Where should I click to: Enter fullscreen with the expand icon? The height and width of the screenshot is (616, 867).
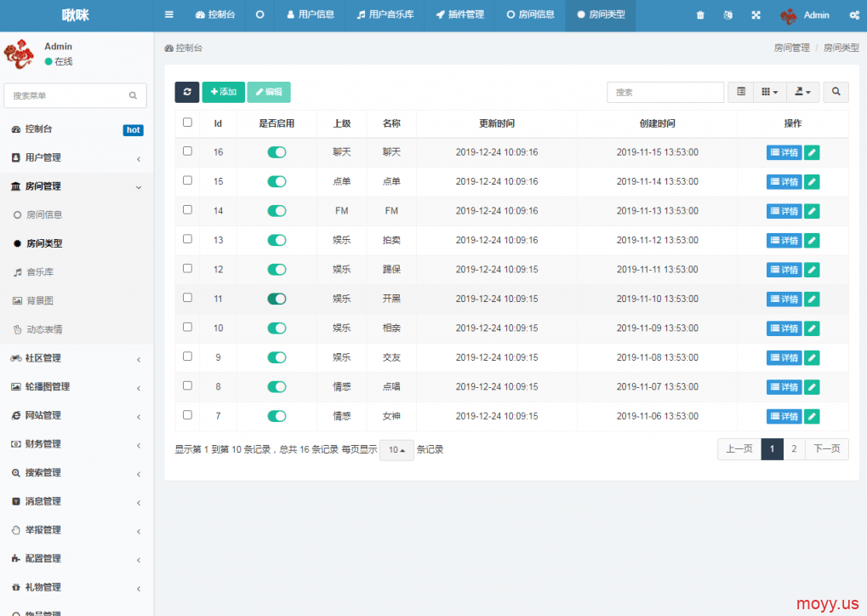pos(756,15)
